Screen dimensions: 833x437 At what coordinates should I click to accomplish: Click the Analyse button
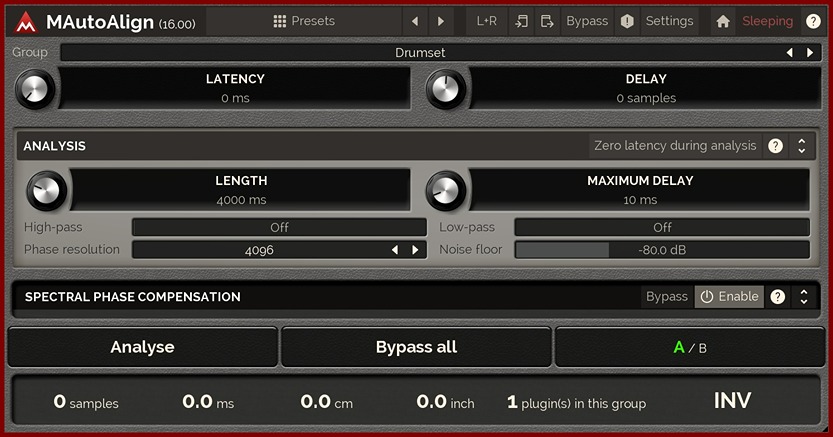point(142,347)
